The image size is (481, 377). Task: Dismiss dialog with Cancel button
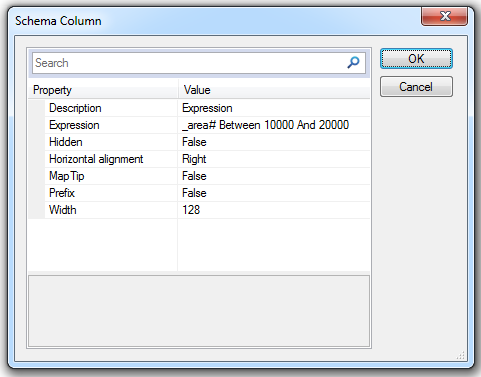tap(416, 87)
